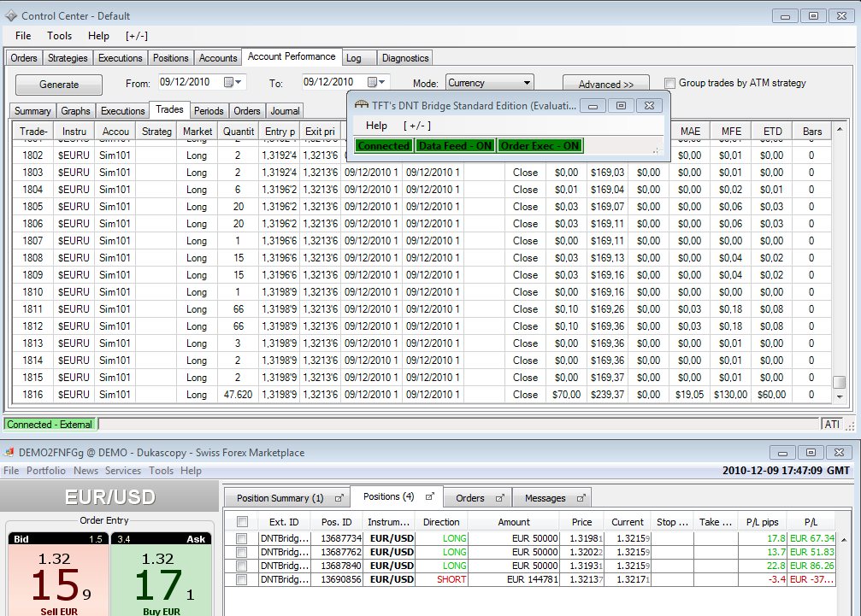
Task: Click the DNT Bridge window bridge icon
Action: click(362, 105)
